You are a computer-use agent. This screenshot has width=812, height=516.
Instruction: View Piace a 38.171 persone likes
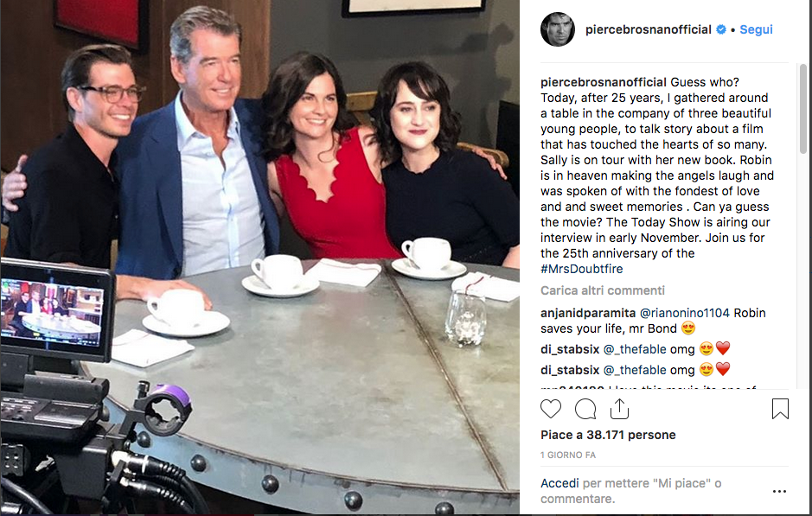click(608, 435)
